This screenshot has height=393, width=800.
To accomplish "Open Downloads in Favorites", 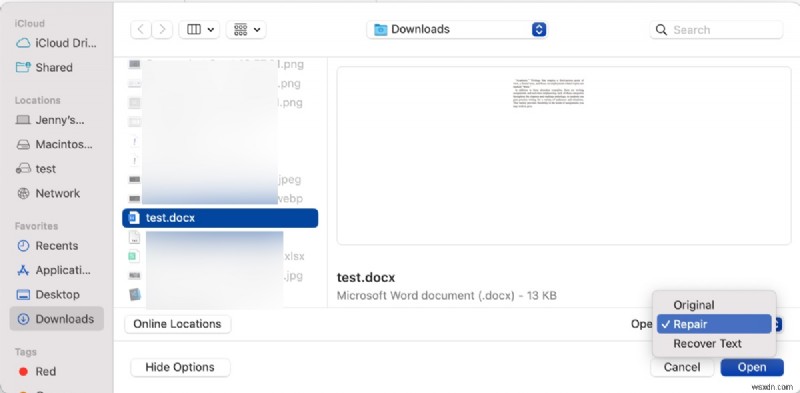I will pyautogui.click(x=57, y=319).
